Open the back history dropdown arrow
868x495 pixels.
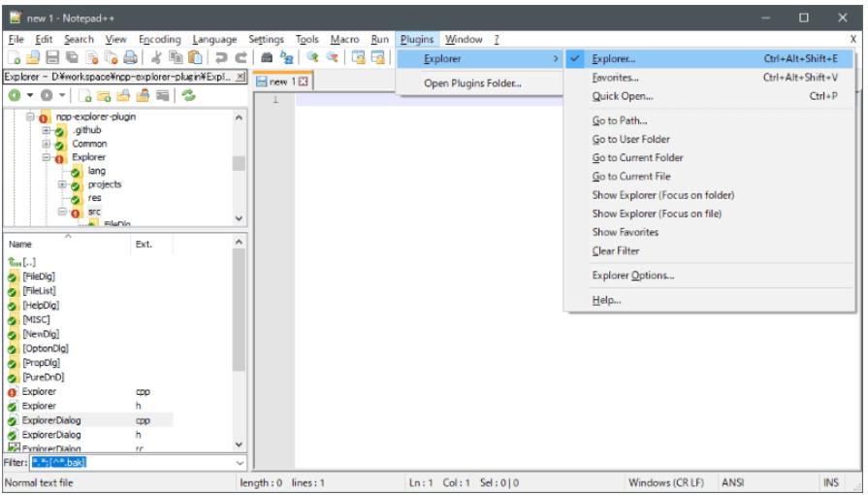tap(30, 95)
